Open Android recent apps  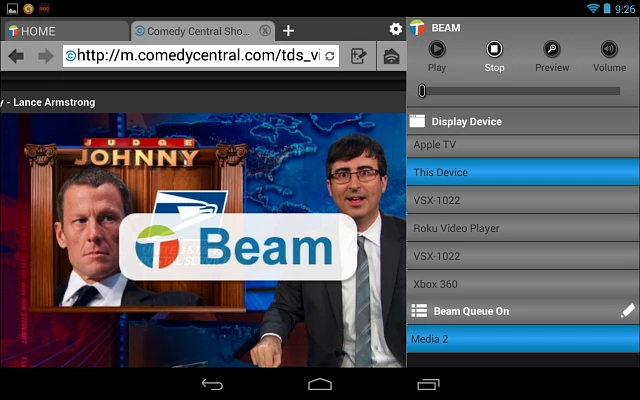[428, 384]
